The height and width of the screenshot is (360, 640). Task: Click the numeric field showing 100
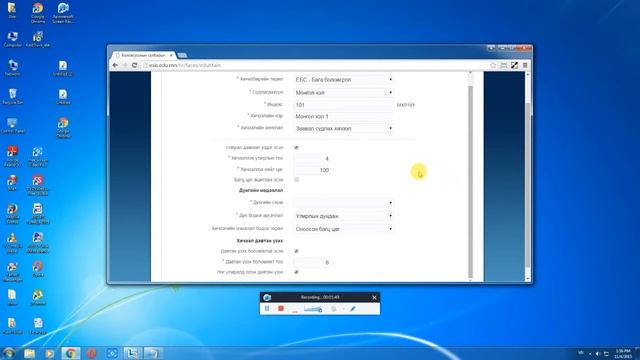click(312, 170)
